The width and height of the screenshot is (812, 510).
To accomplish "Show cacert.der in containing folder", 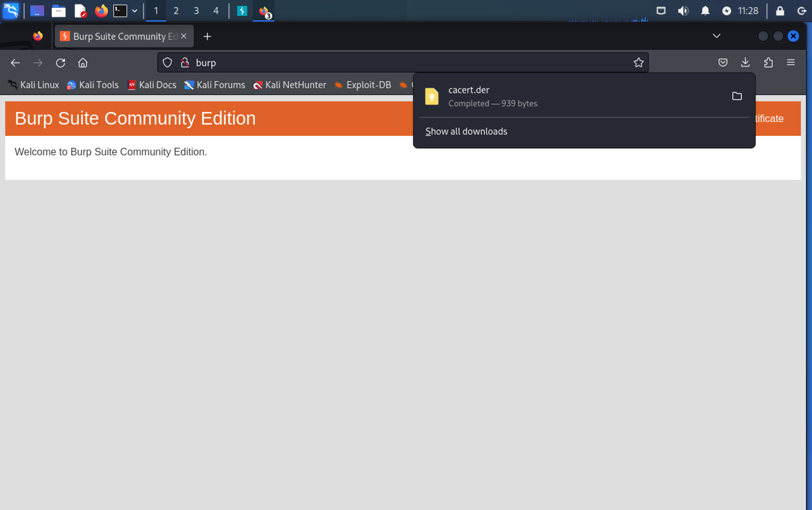I will (737, 96).
